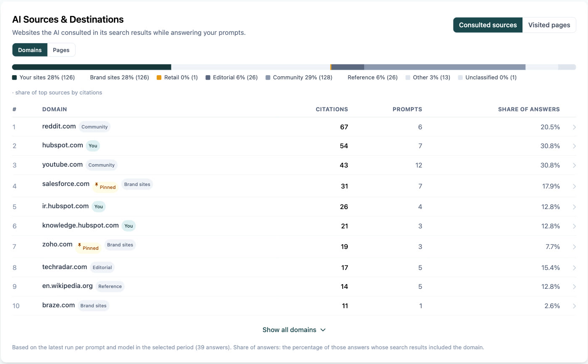
Task: Click the Editorial segment of the bar
Action: tap(348, 67)
